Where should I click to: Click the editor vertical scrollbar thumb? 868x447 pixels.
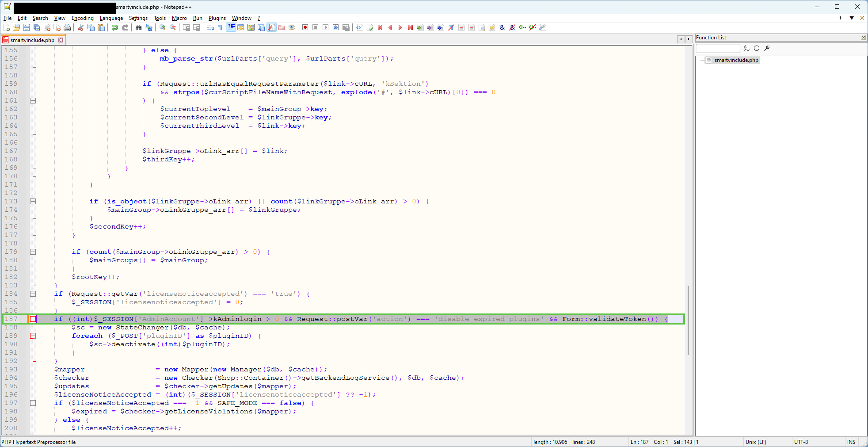pos(688,320)
